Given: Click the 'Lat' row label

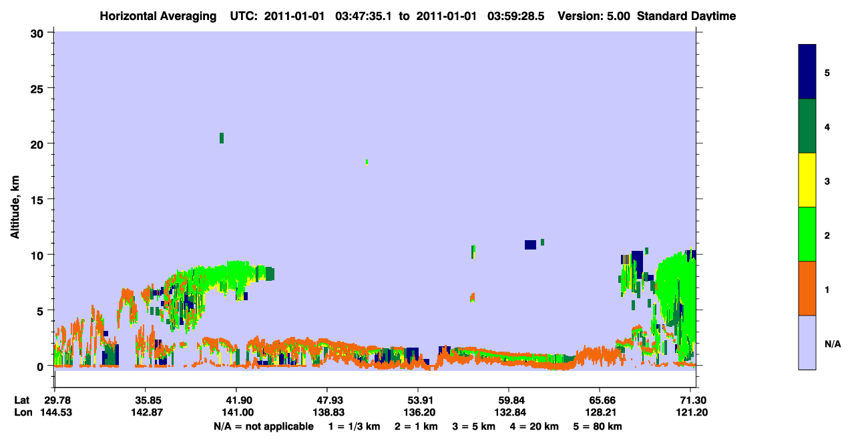Looking at the screenshot, I should (x=22, y=400).
